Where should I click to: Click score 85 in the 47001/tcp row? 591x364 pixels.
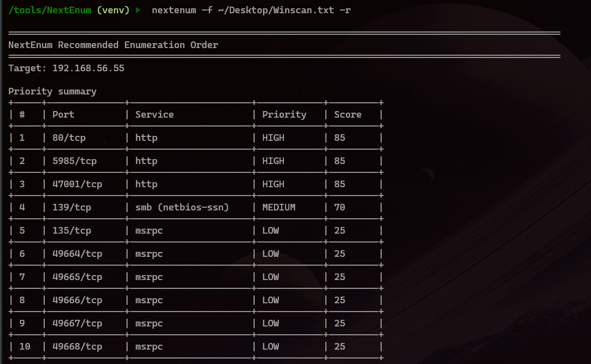340,184
